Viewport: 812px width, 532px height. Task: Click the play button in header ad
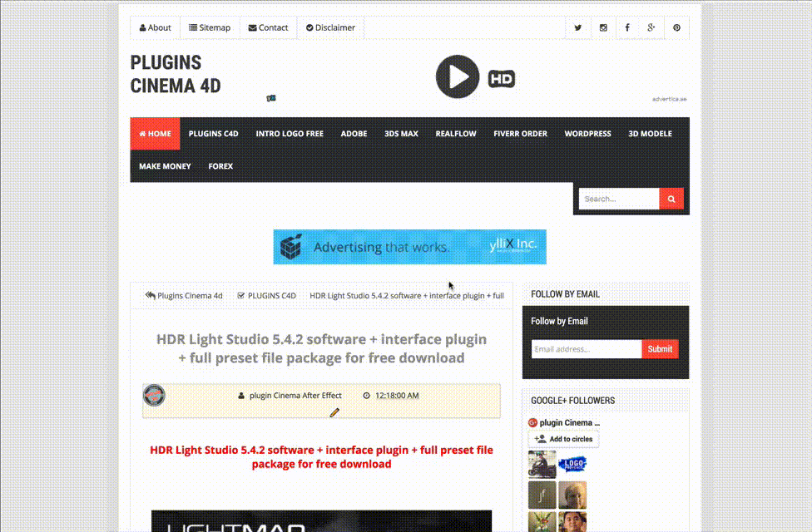[458, 76]
